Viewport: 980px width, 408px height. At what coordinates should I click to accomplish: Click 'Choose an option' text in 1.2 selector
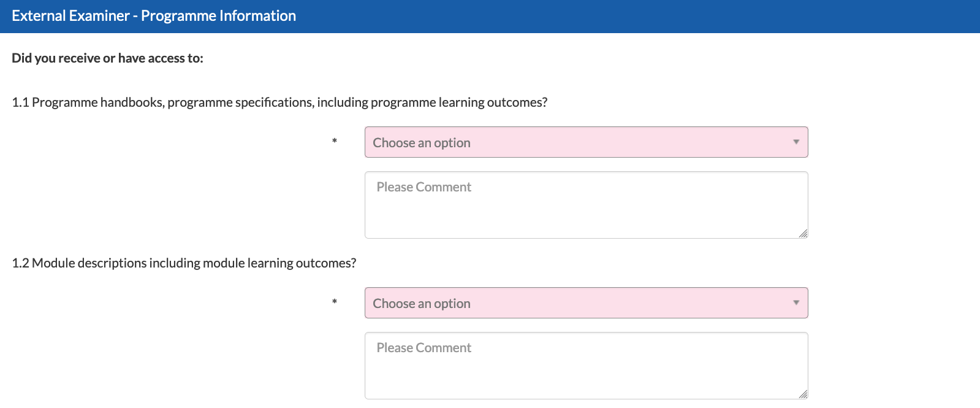tap(422, 304)
